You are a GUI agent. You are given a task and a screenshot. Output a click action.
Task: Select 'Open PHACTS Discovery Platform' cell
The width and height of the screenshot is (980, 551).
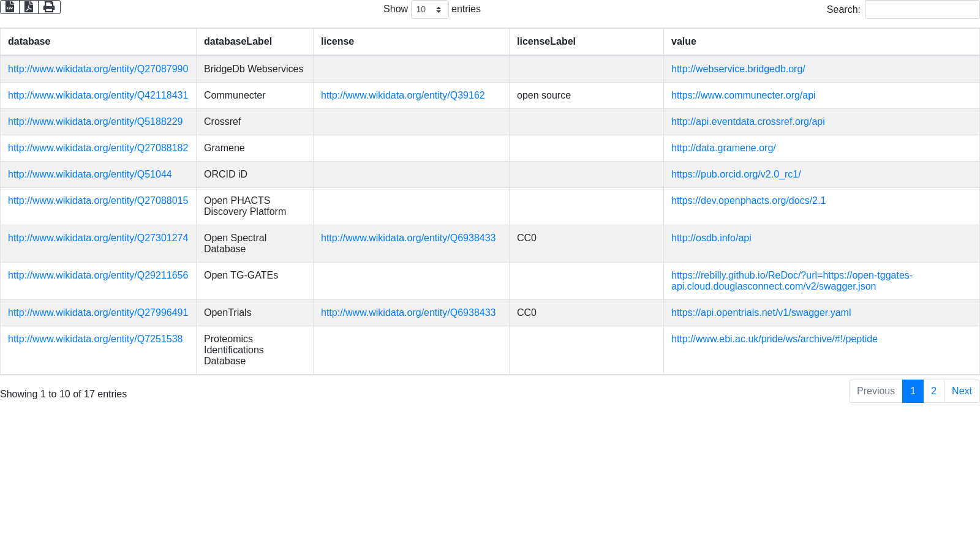255,206
